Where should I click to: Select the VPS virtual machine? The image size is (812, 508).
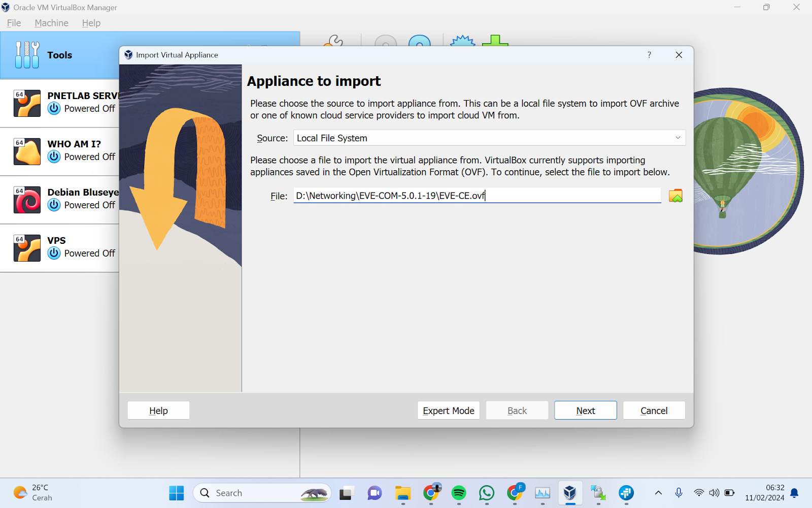point(60,248)
